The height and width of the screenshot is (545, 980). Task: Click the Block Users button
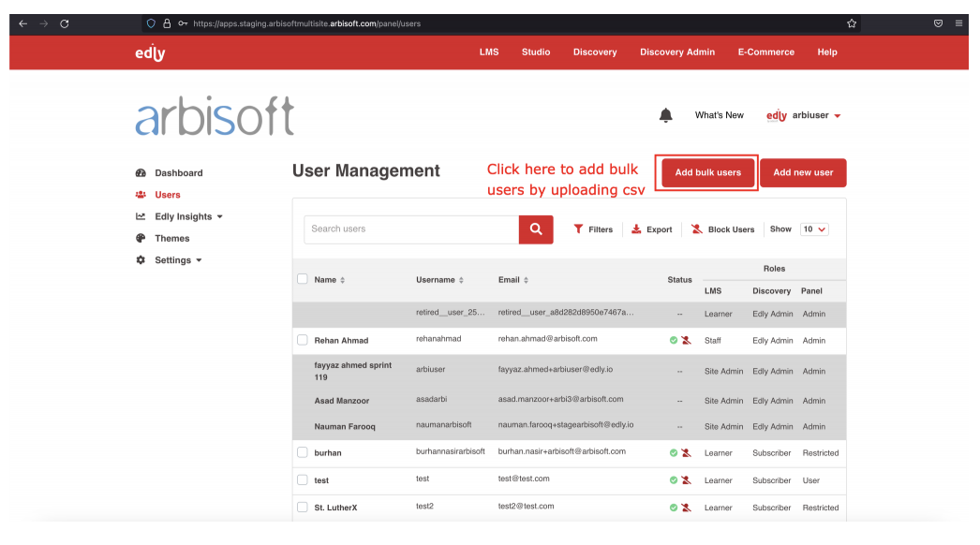tap(722, 229)
